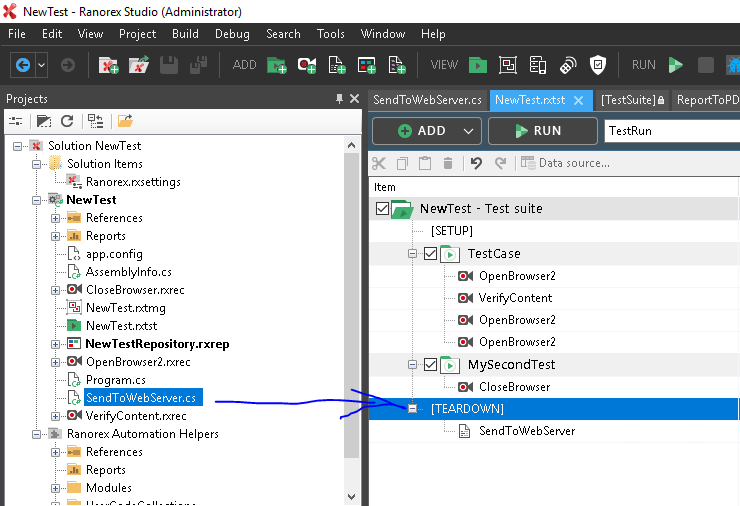Collapse the TEARDOWN section
The width and height of the screenshot is (740, 506).
[x=412, y=409]
